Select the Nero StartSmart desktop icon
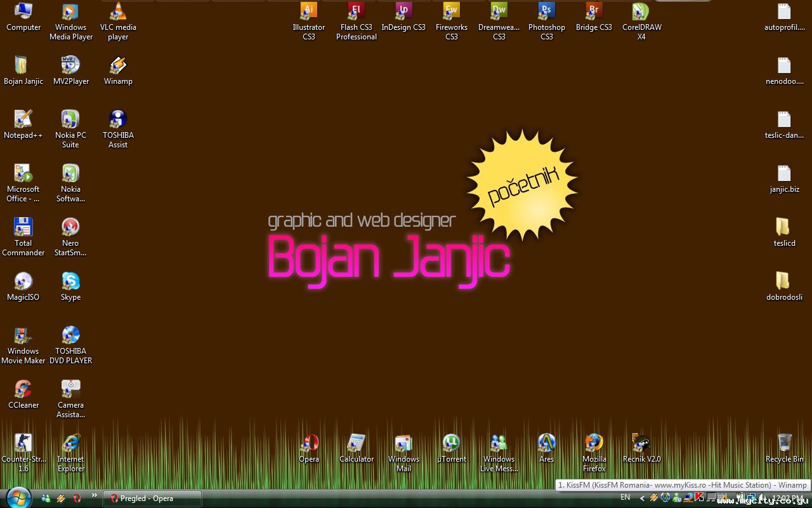Viewport: 812px width, 508px height. (x=70, y=237)
